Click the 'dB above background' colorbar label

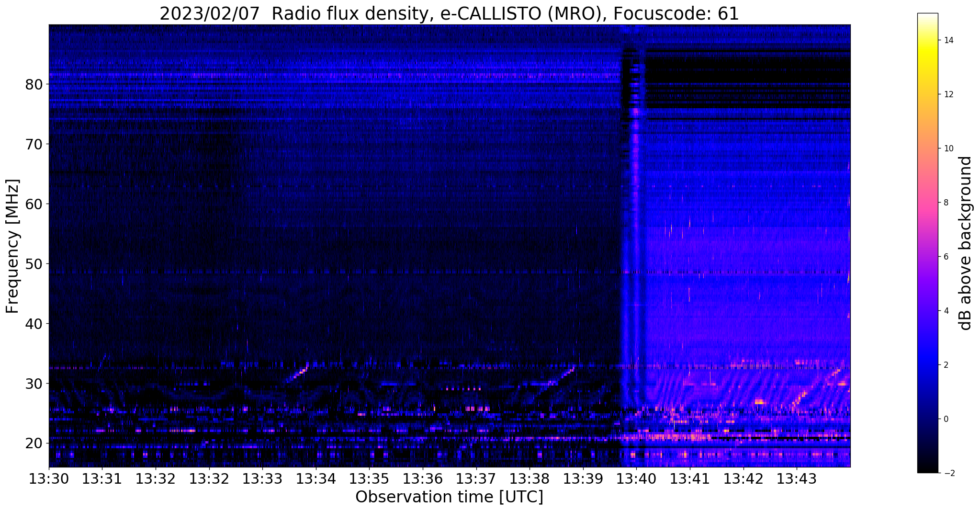tap(966, 243)
